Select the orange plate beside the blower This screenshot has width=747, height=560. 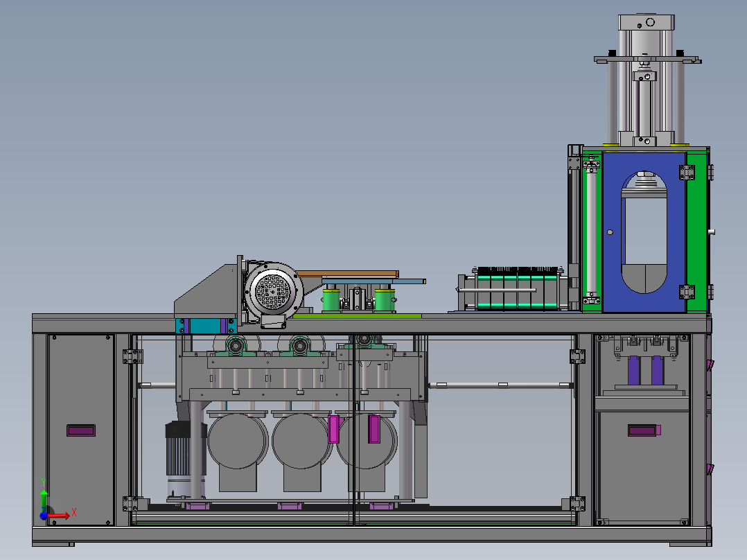coord(348,274)
